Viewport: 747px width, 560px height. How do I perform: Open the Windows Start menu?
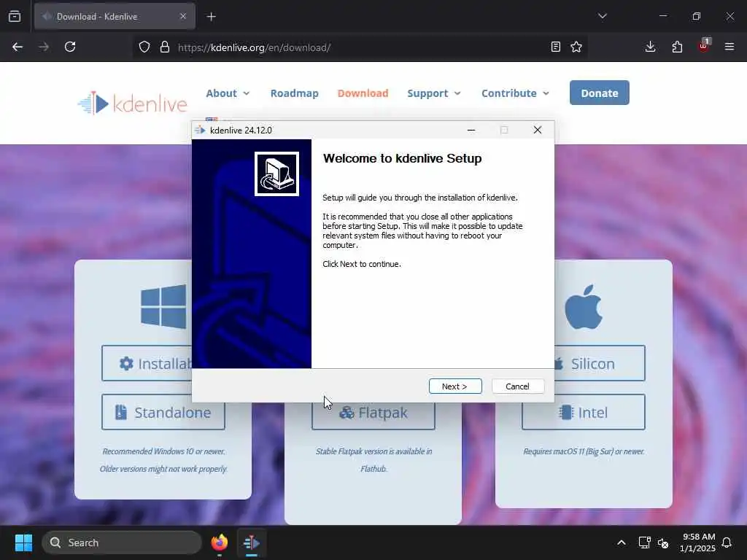[23, 542]
